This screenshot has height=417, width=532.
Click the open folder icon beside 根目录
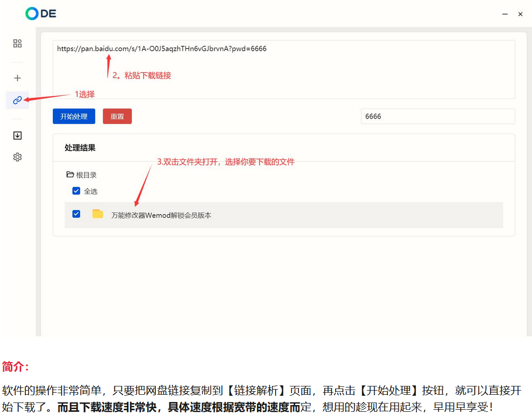pos(70,175)
